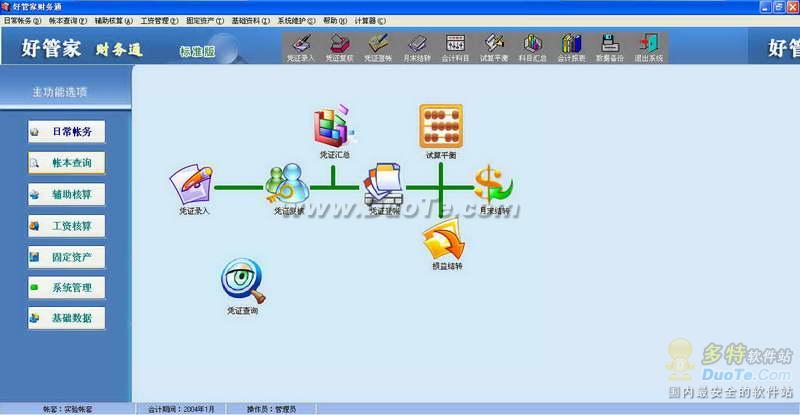Screen dimensions: 800x415
Task: Minimize the 好管家财务通 window
Action: coord(765,7)
